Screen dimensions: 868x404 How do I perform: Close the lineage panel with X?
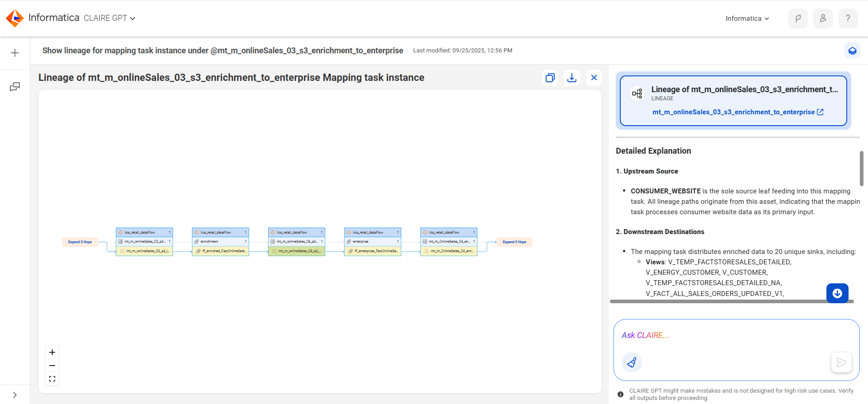tap(594, 78)
